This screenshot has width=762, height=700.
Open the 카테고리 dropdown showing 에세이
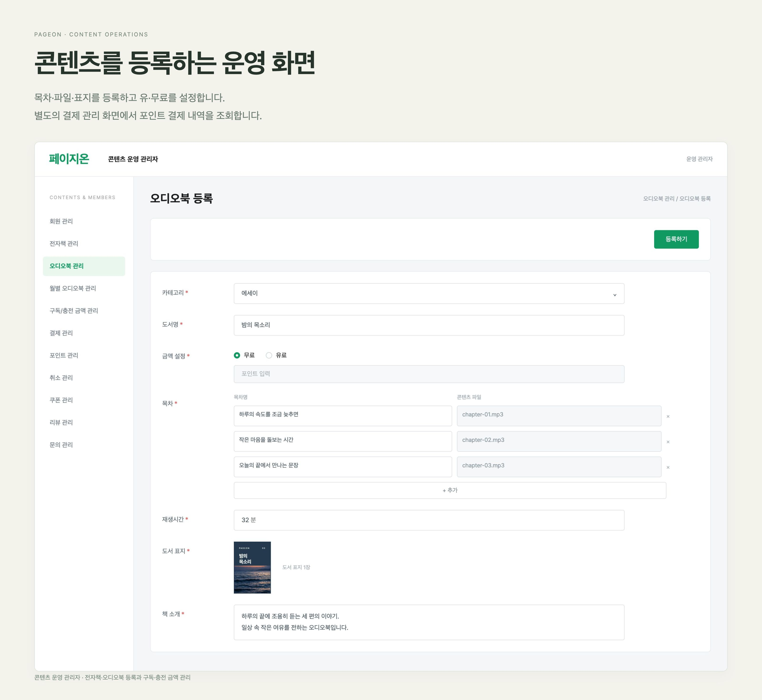429,294
